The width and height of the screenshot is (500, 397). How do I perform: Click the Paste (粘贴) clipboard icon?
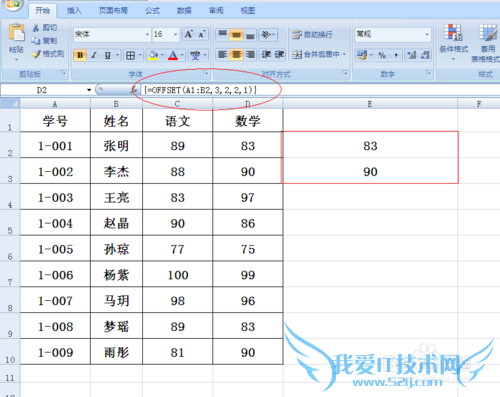[16, 33]
